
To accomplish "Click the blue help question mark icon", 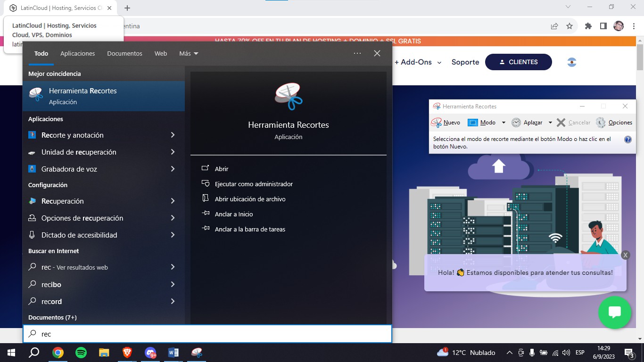I will coord(627,140).
